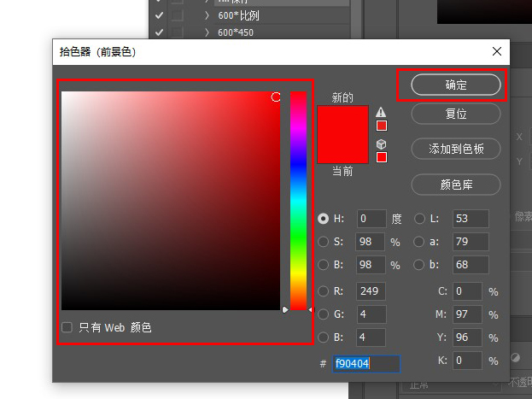Click the out-of-gamut warning triangle icon
532x399 pixels.
tap(381, 112)
